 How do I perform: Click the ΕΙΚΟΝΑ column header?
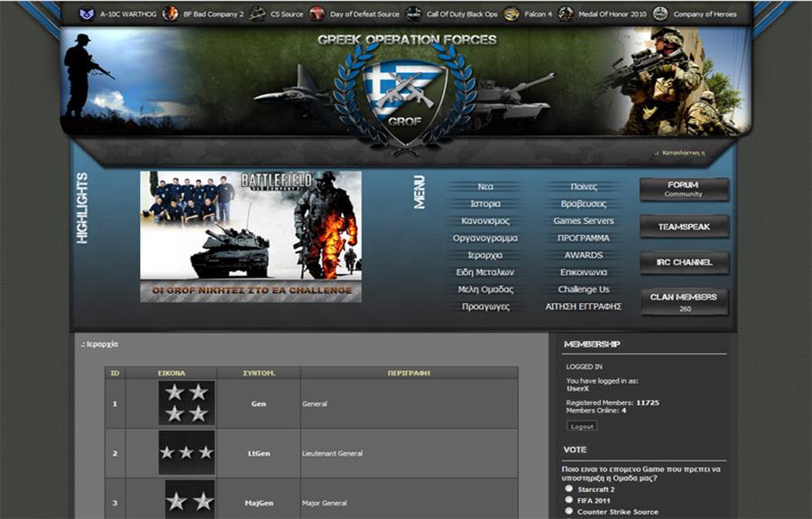(x=171, y=373)
